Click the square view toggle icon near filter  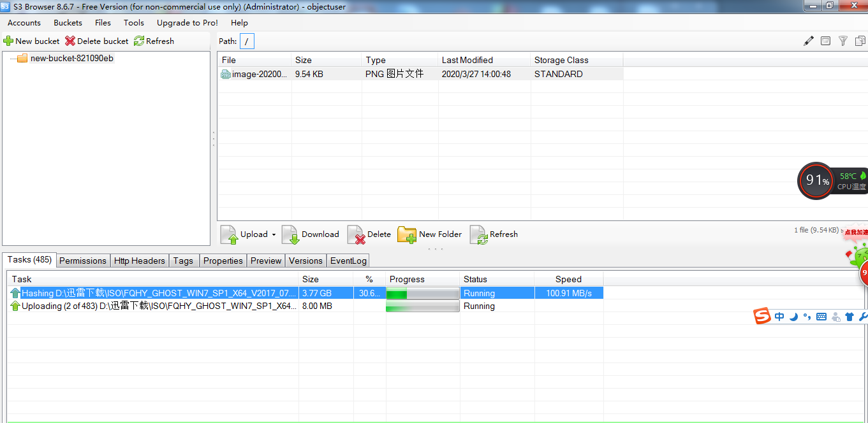[x=825, y=41]
